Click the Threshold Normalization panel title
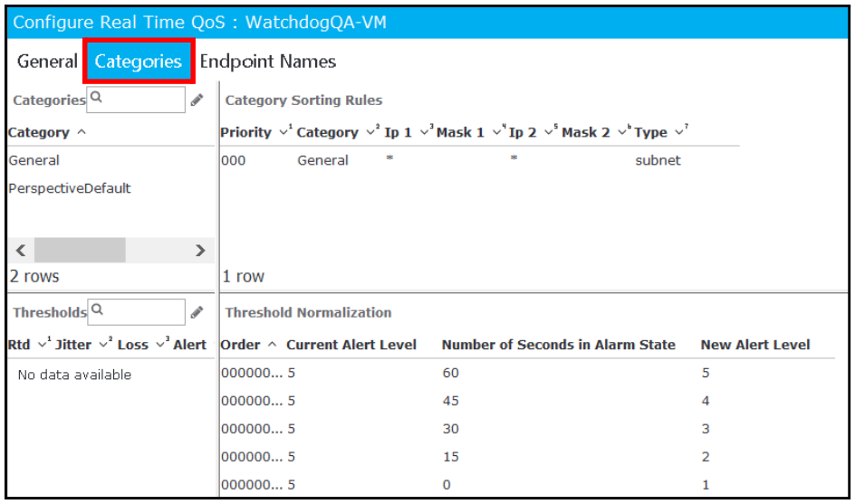 (308, 312)
